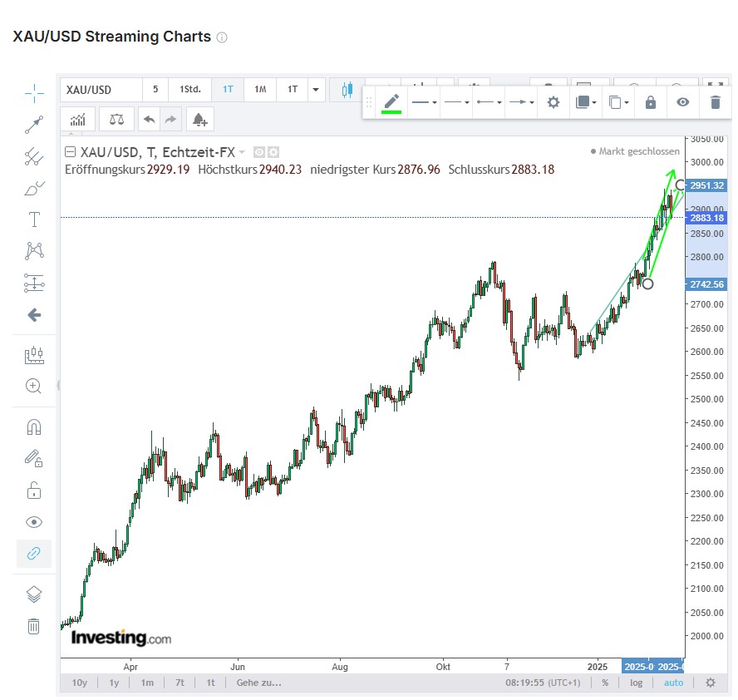Screen dimensions: 738x700
Task: Click the back arrow in left sidebar
Action: pyautogui.click(x=34, y=315)
